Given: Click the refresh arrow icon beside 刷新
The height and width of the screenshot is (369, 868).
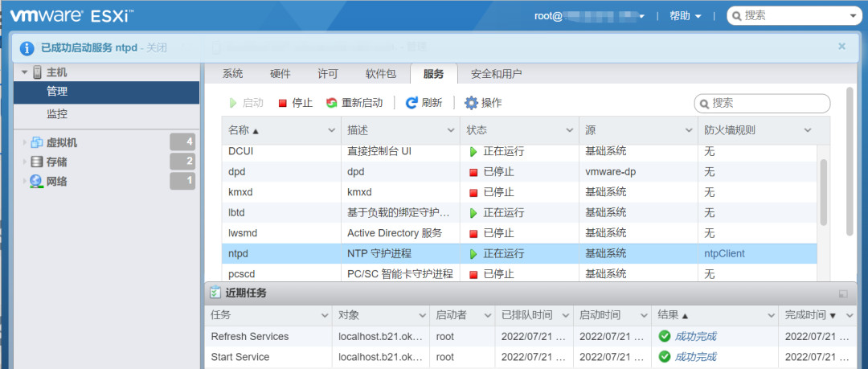Looking at the screenshot, I should pyautogui.click(x=411, y=103).
